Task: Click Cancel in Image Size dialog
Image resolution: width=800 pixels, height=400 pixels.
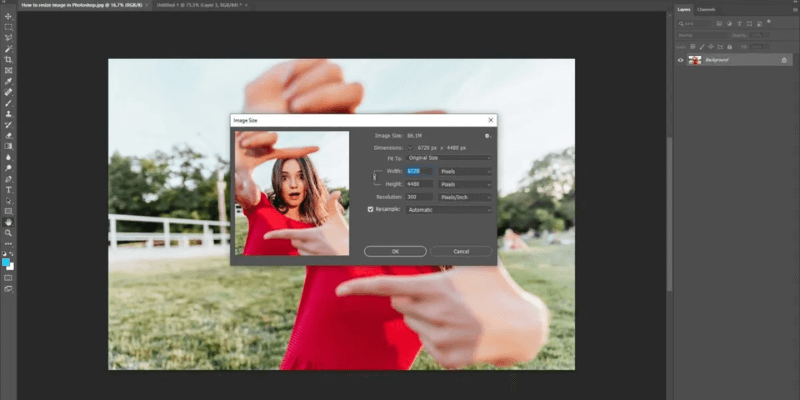Action: [461, 251]
